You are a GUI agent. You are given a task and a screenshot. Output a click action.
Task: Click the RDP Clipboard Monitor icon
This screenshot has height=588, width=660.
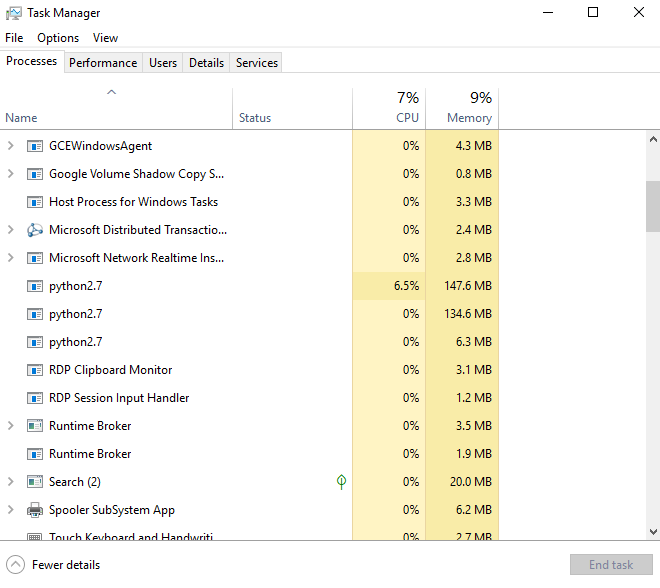coord(36,370)
